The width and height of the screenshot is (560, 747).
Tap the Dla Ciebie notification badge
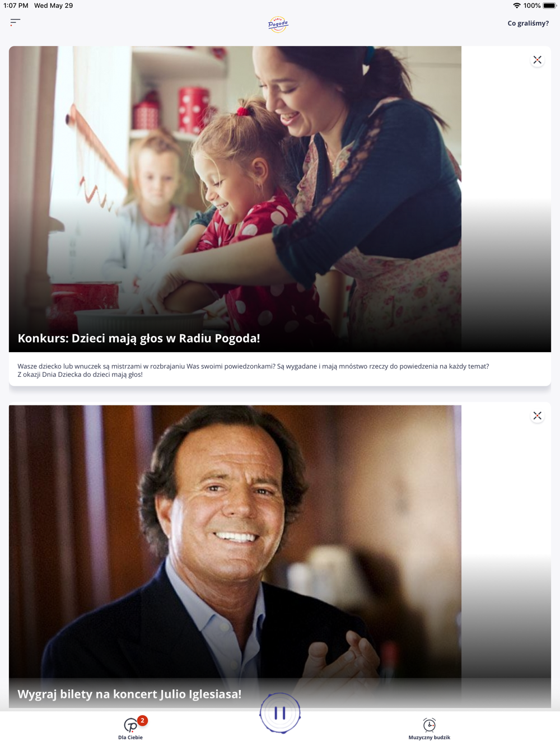coord(142,721)
